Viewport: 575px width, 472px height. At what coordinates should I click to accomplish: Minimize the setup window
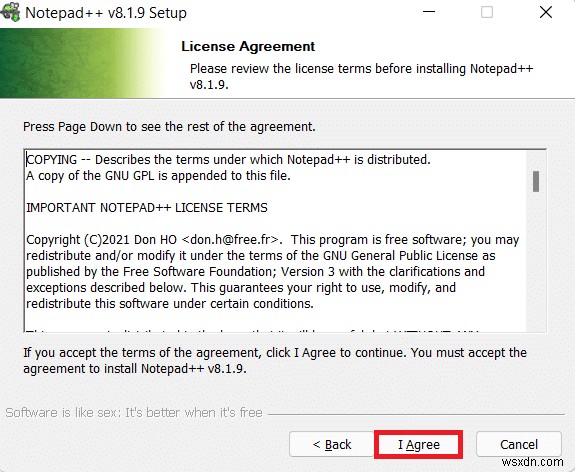(x=429, y=12)
